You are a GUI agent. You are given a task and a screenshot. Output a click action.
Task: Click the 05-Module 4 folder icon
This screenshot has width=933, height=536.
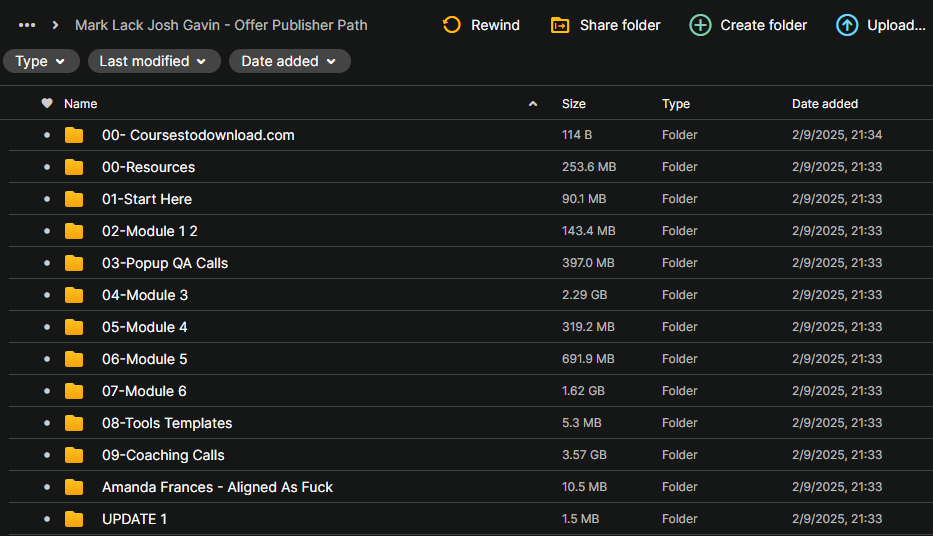coord(74,327)
